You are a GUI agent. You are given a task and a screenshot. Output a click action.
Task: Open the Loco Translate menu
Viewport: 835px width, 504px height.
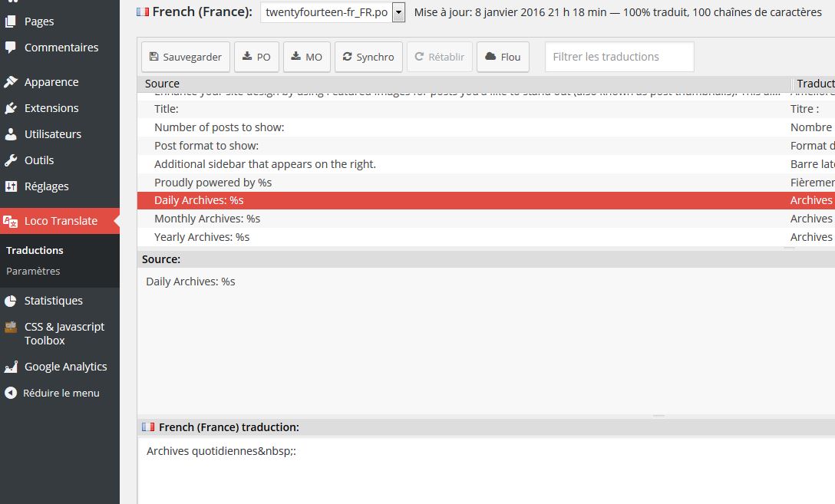pyautogui.click(x=60, y=221)
